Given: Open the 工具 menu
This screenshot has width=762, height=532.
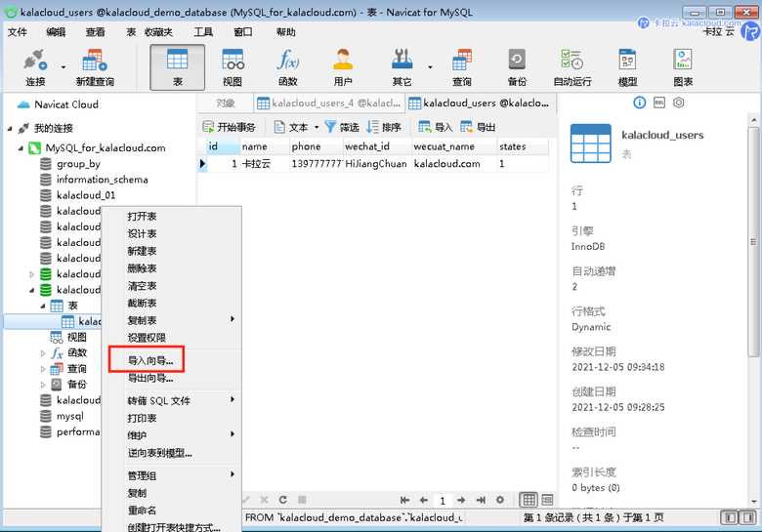Looking at the screenshot, I should 203,32.
